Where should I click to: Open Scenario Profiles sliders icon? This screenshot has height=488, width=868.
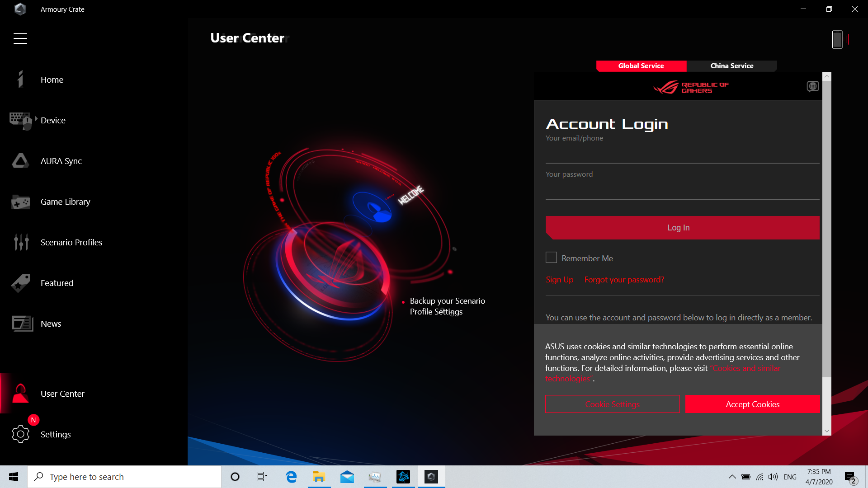[x=21, y=242]
